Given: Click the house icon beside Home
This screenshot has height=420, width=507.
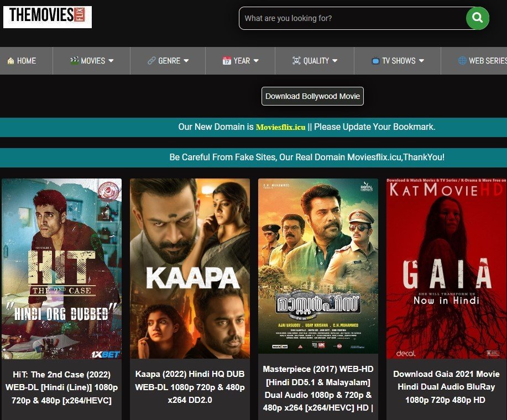Looking at the screenshot, I should point(11,61).
